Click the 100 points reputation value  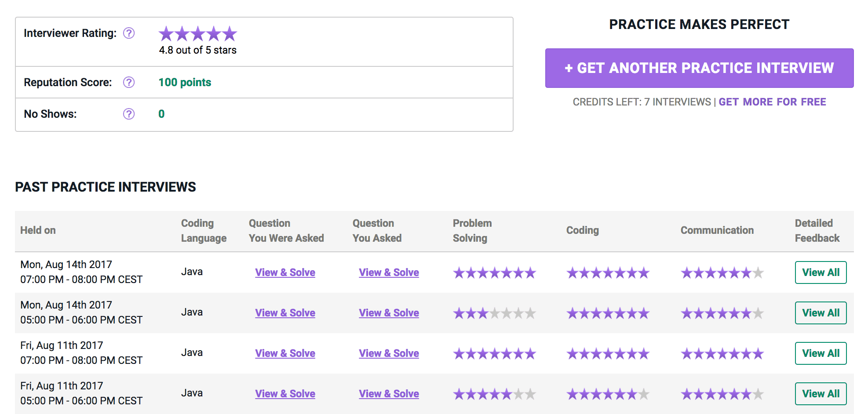[x=185, y=83]
